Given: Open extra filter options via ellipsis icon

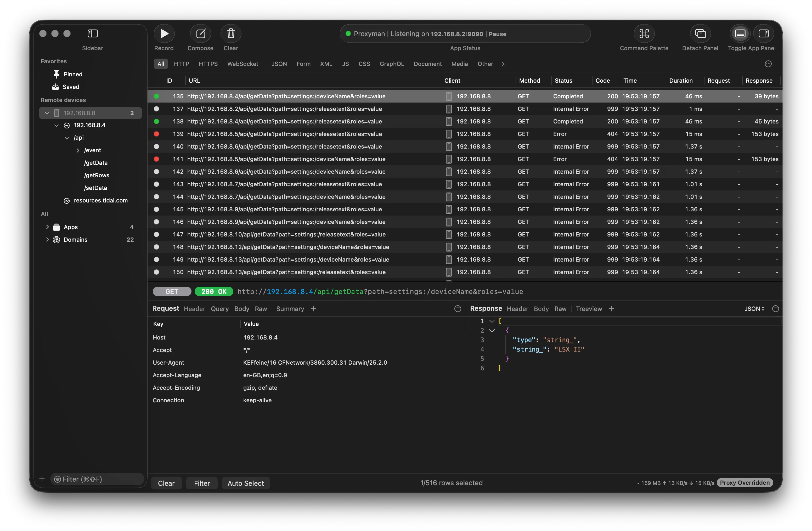Looking at the screenshot, I should click(768, 64).
